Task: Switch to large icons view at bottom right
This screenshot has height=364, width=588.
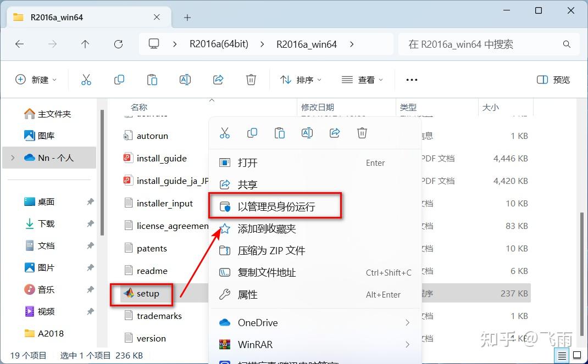Action: pyautogui.click(x=577, y=355)
